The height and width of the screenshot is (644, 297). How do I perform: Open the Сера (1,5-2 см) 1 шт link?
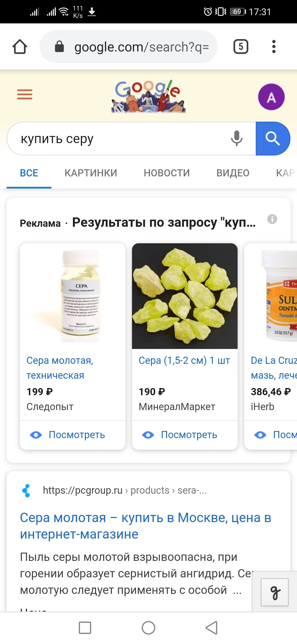tap(184, 360)
